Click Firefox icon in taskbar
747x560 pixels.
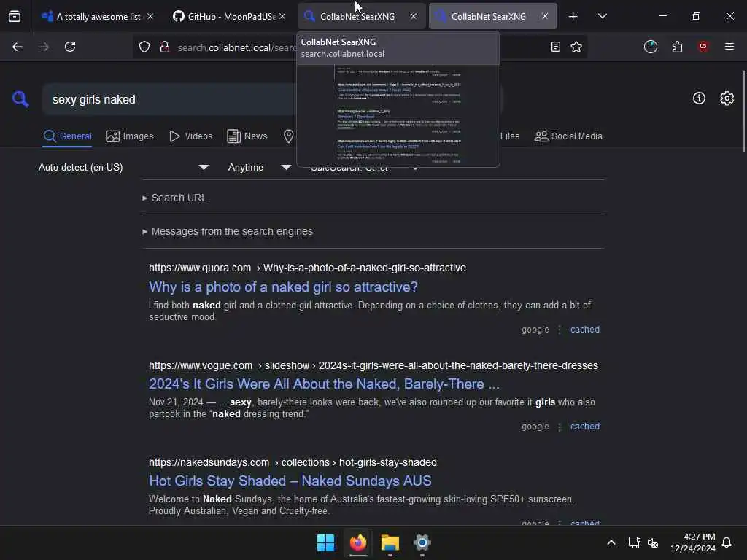pos(358,542)
